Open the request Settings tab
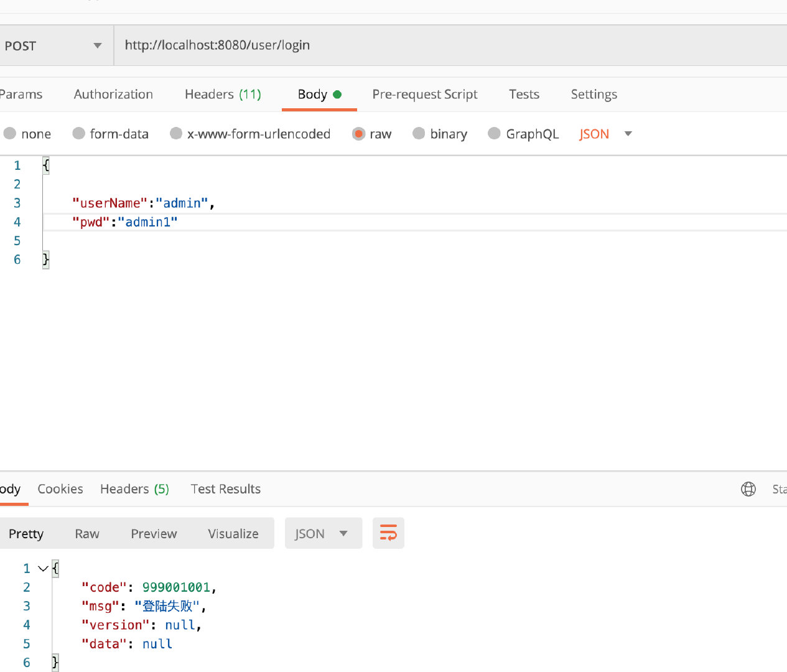 (x=594, y=95)
